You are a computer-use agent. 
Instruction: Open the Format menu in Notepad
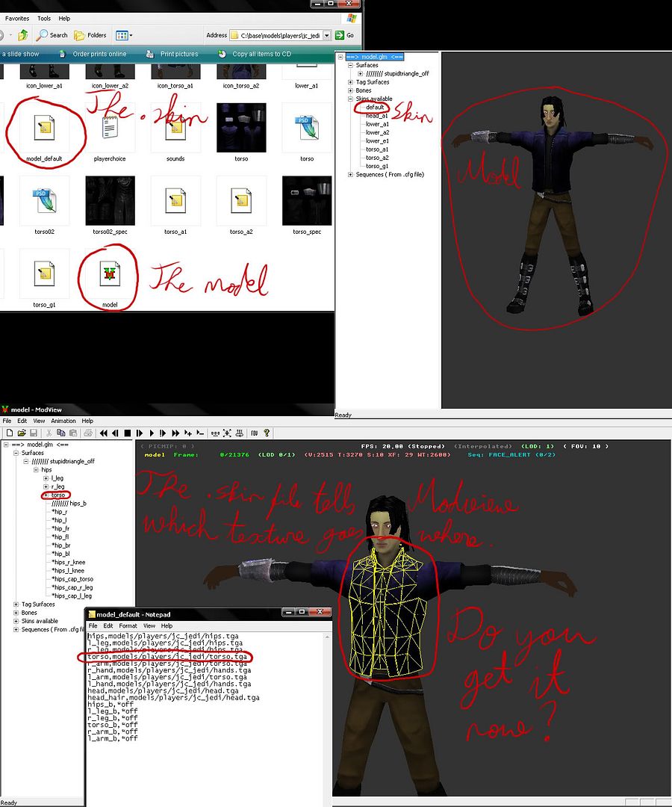coord(128,626)
